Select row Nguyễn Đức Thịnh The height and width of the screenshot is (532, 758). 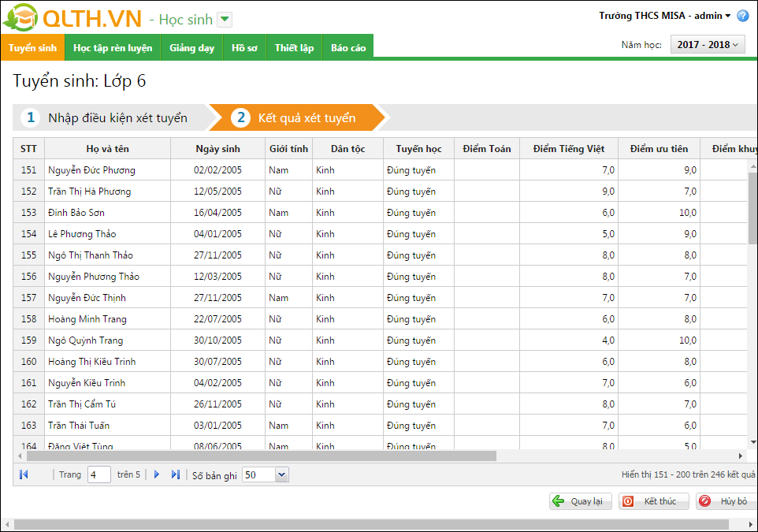[x=381, y=297]
